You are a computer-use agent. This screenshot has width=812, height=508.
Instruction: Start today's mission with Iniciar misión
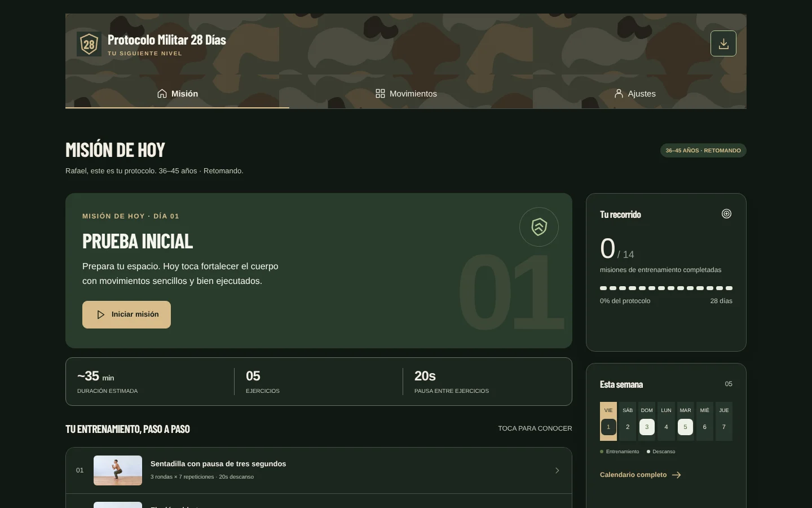coord(126,314)
